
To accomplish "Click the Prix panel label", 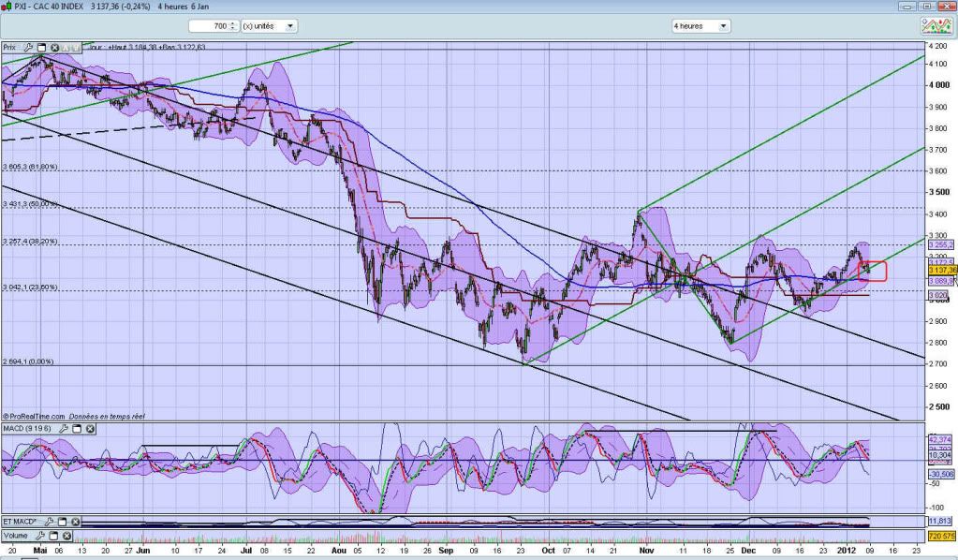I will [10, 47].
